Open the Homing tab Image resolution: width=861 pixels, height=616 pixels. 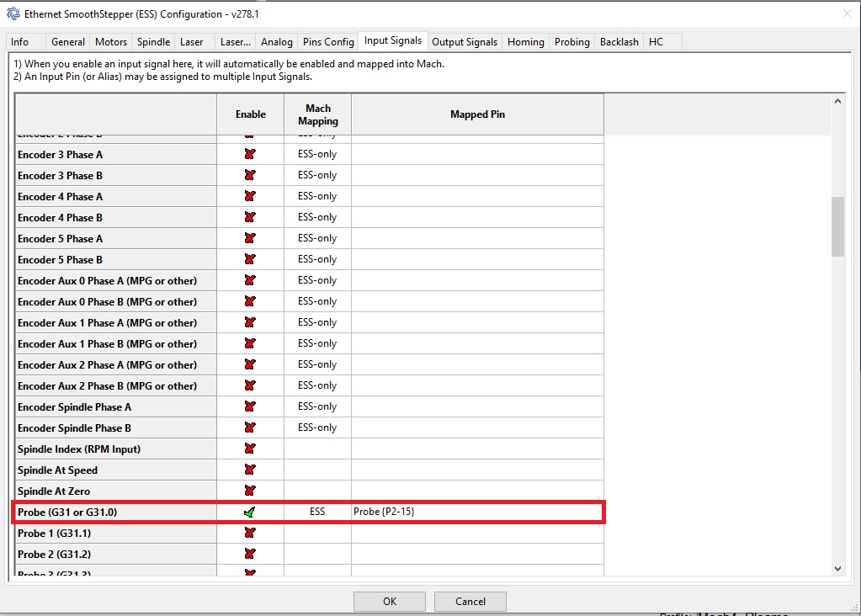tap(525, 41)
